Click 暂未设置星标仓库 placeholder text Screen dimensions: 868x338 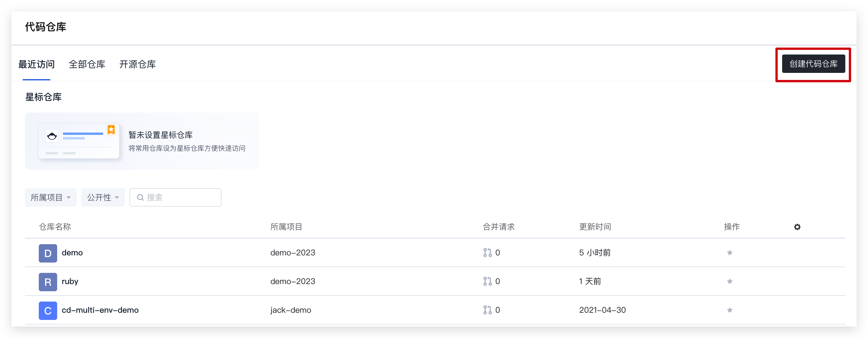pos(160,135)
